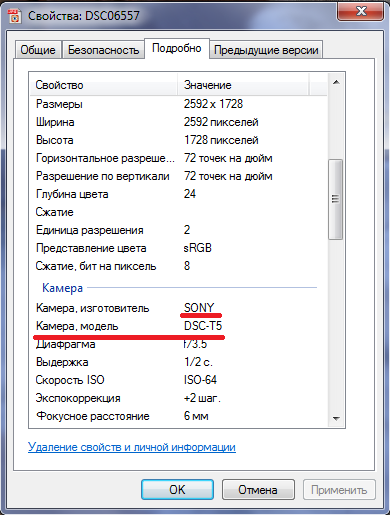The width and height of the screenshot is (390, 515).
Task: Click the Свойство column header
Action: 104,85
